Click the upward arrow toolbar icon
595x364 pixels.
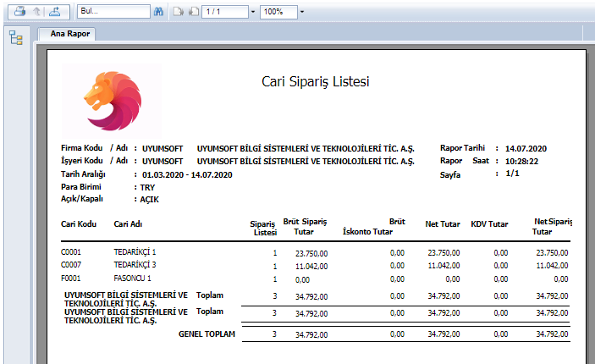pos(36,13)
